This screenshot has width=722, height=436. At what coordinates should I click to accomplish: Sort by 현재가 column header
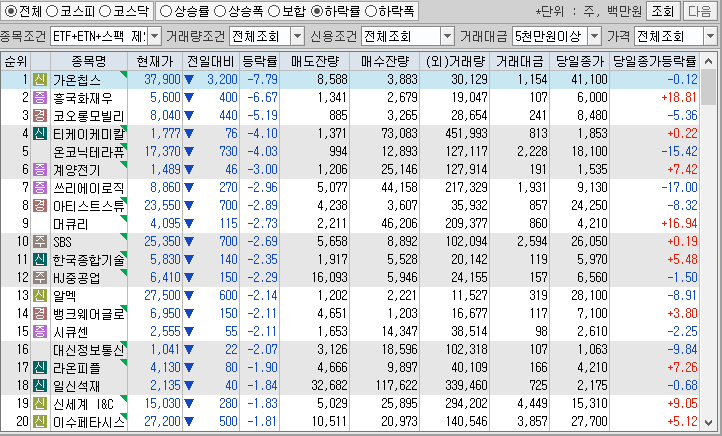(x=155, y=61)
